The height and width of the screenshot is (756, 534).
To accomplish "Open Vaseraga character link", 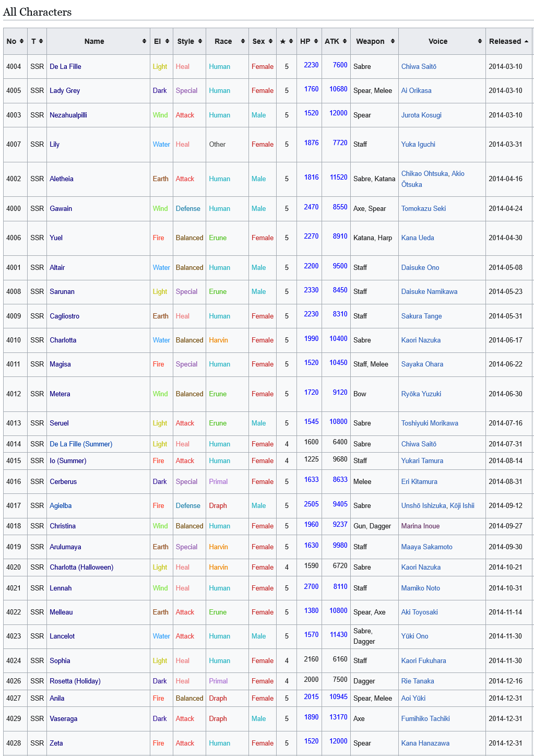I will [64, 718].
